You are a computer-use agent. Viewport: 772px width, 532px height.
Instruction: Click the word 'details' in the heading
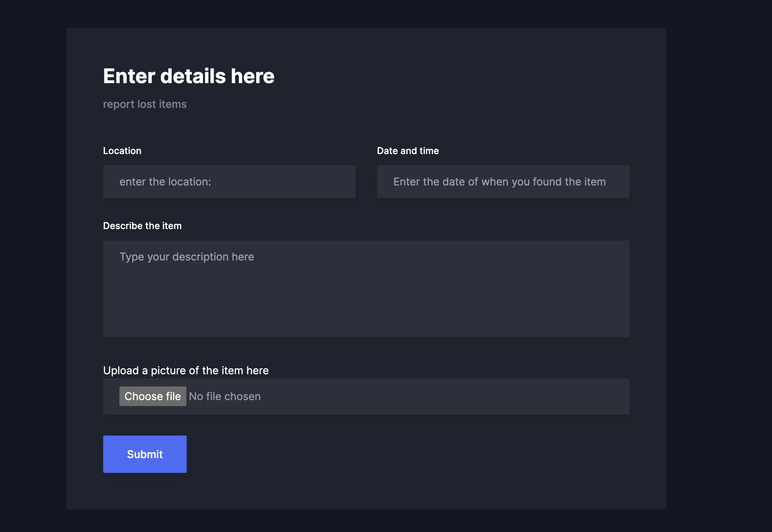pos(193,76)
